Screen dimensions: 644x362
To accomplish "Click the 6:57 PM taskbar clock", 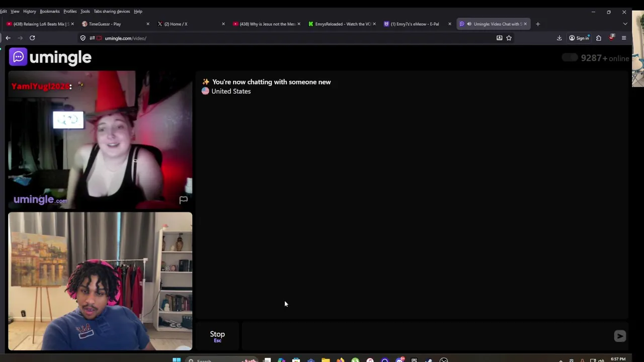I will pyautogui.click(x=618, y=359).
